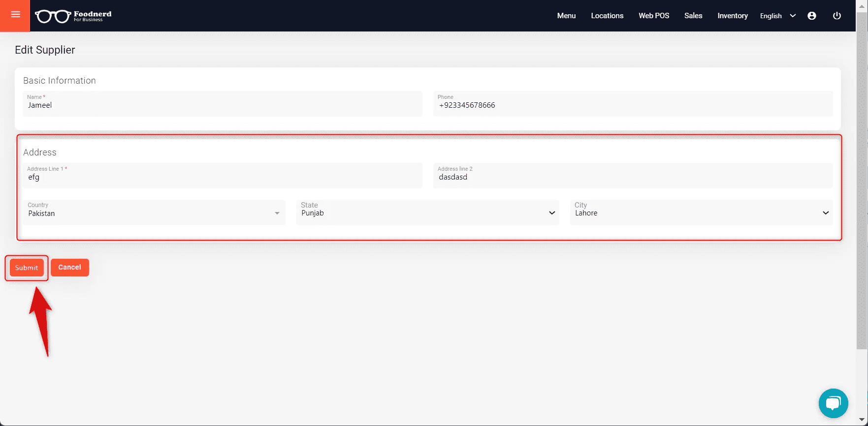Open the user account icon
Screen dimensions: 868x426
click(812, 16)
